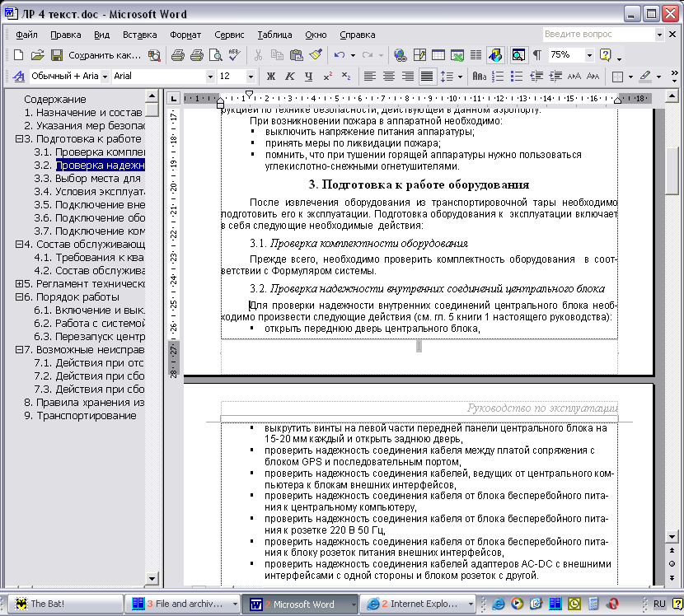Open the zoom 75% dropdown
Viewport: 684px width, 616px height.
point(589,55)
